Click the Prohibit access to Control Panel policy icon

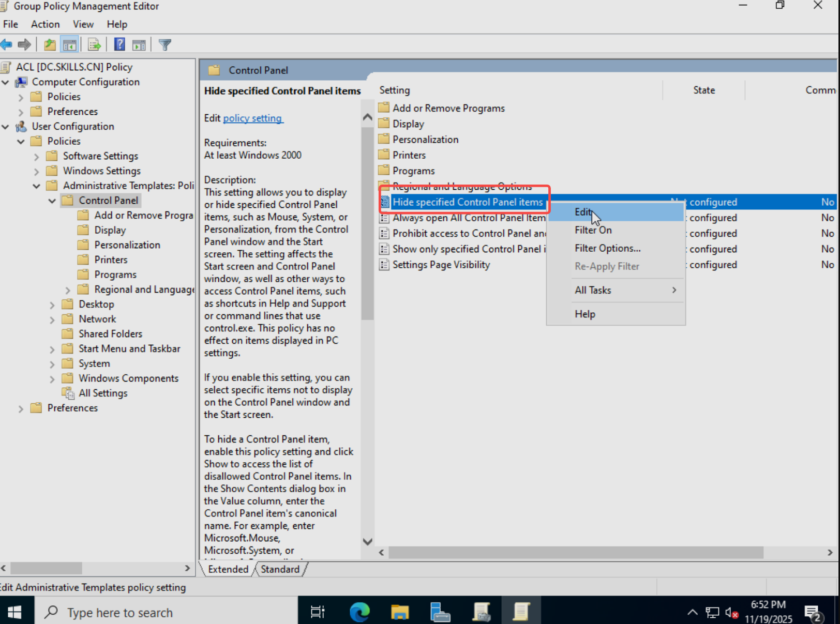pos(384,233)
